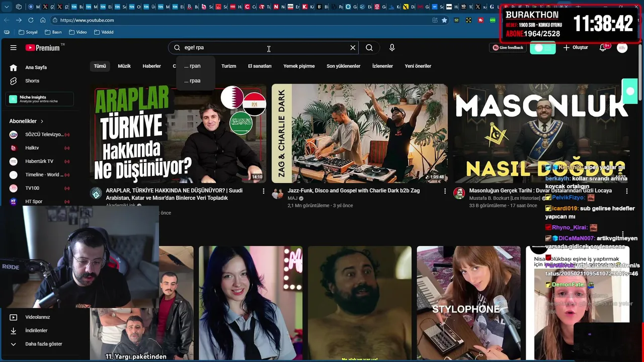
Task: Open the YouTube hamburger guide menu
Action: click(x=14, y=48)
